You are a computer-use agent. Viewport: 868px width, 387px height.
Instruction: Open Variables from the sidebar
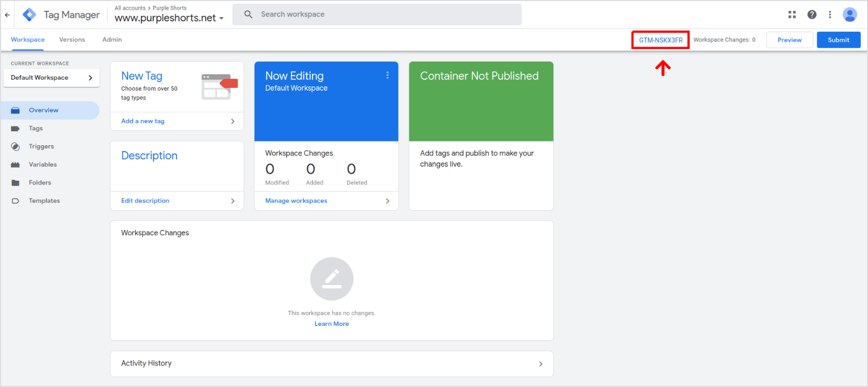(42, 165)
